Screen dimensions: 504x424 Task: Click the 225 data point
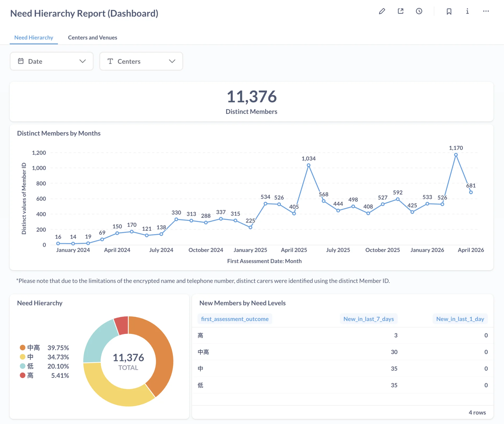click(250, 227)
